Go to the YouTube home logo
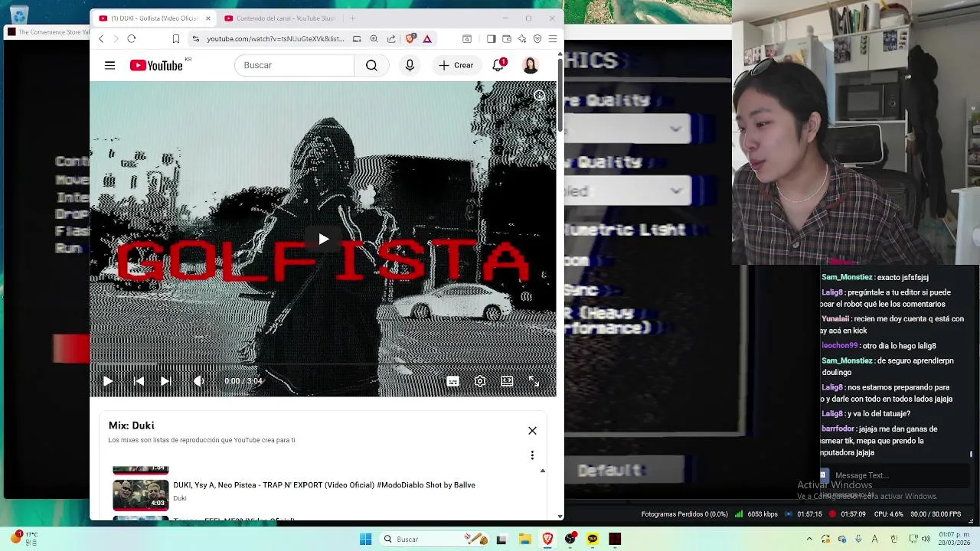Viewport: 980px width, 551px height. 156,66
